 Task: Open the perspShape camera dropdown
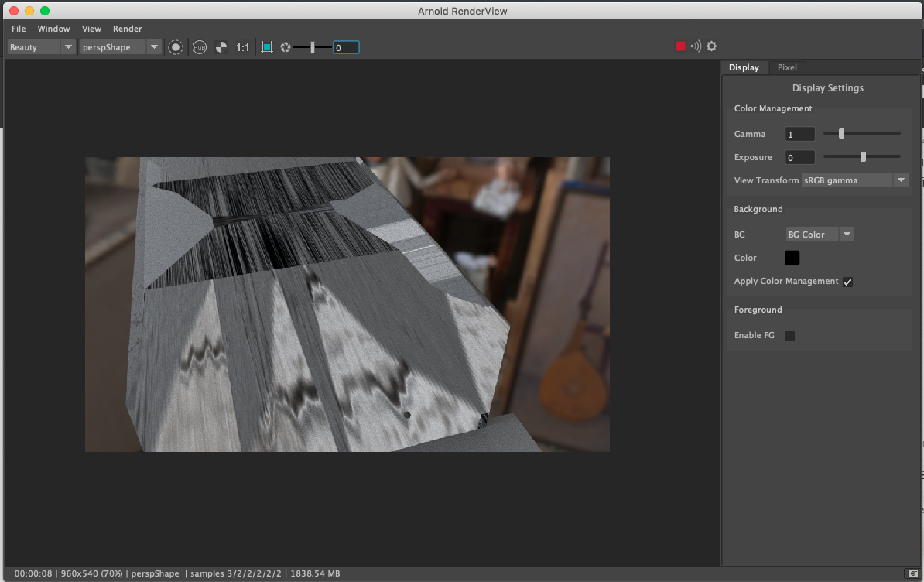click(120, 46)
